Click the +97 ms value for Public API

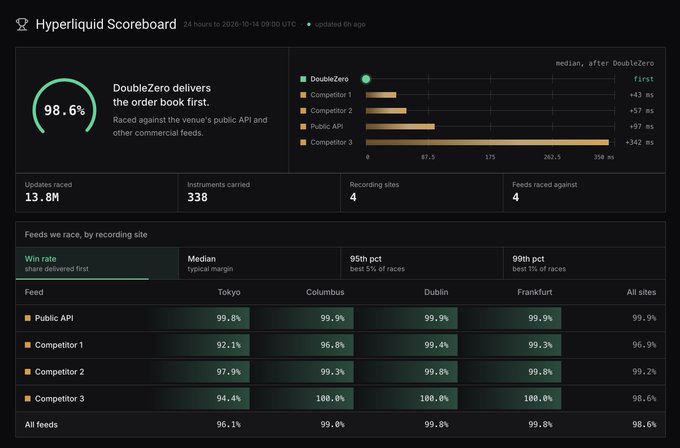[641, 126]
